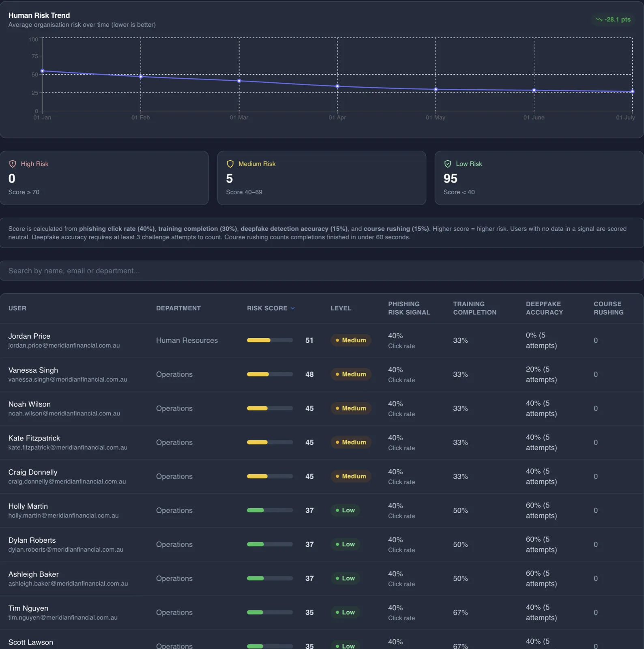
Task: Click the High Risk shield icon
Action: click(13, 164)
